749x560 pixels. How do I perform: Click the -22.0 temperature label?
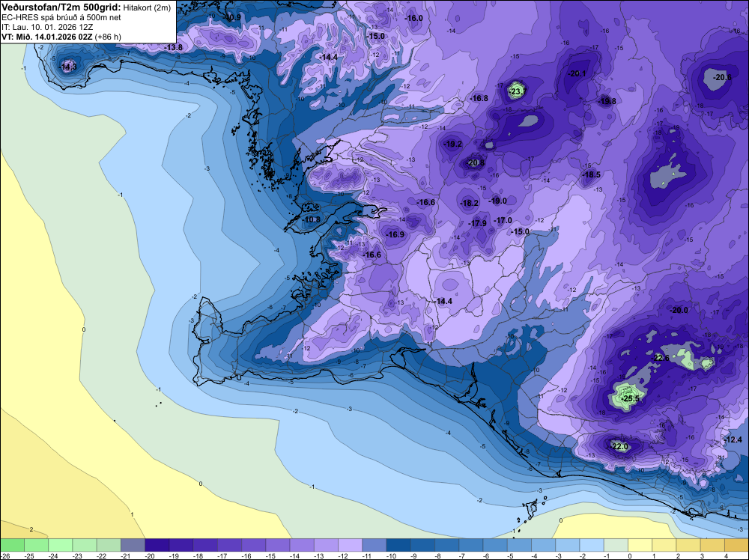(619, 446)
